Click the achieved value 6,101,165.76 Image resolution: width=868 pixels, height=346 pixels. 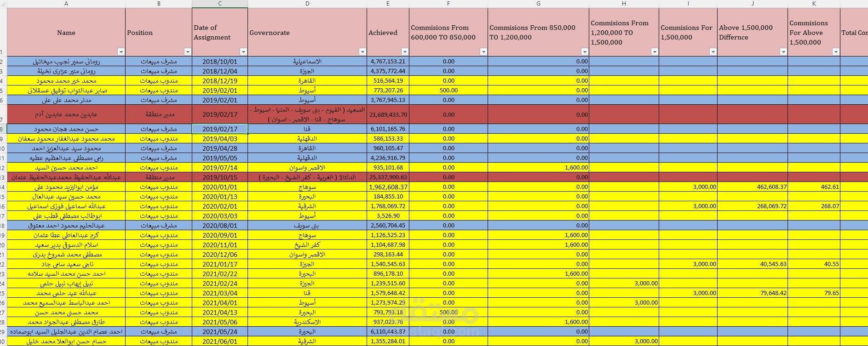coord(388,129)
